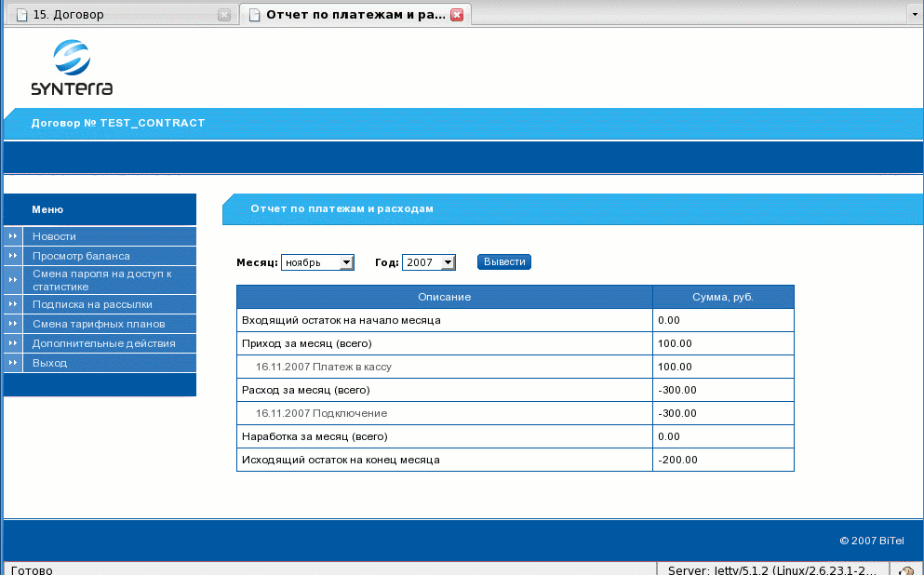Click the Выход logout link

(49, 363)
